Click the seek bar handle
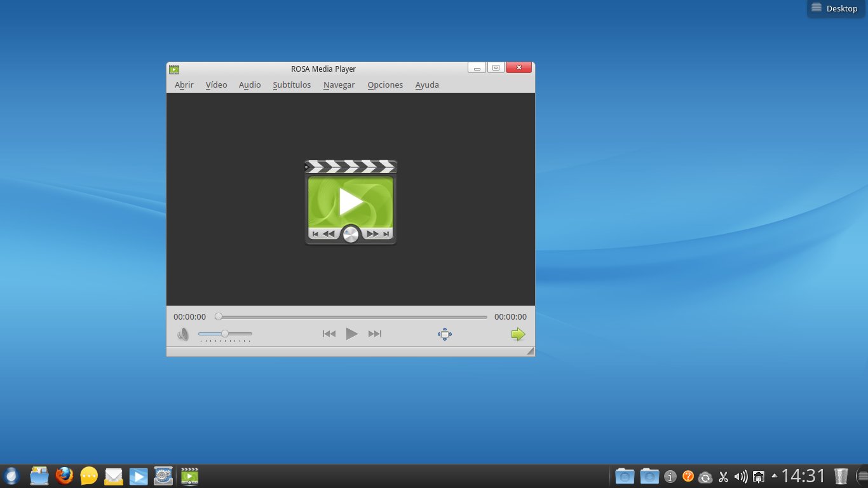Screen dimensions: 868x488 [x=219, y=316]
